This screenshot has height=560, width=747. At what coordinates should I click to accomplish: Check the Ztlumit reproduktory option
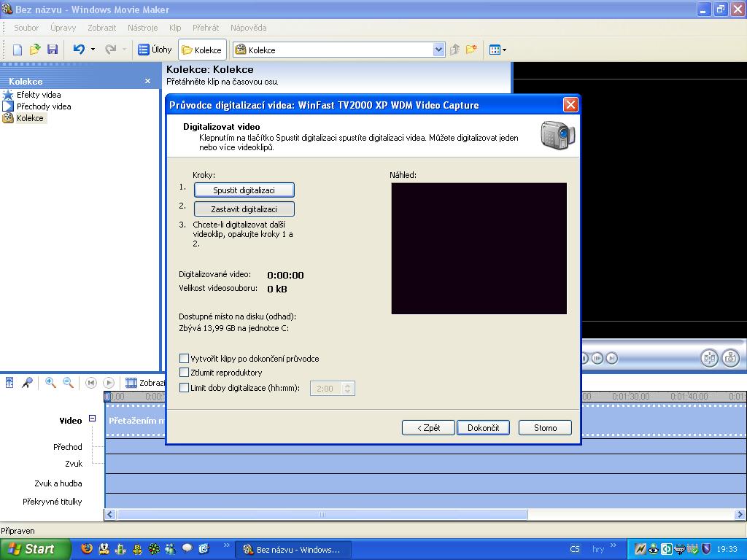tap(184, 373)
